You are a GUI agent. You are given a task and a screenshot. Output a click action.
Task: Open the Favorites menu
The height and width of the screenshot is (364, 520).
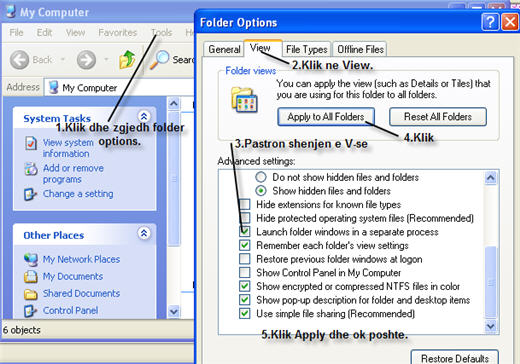click(118, 32)
